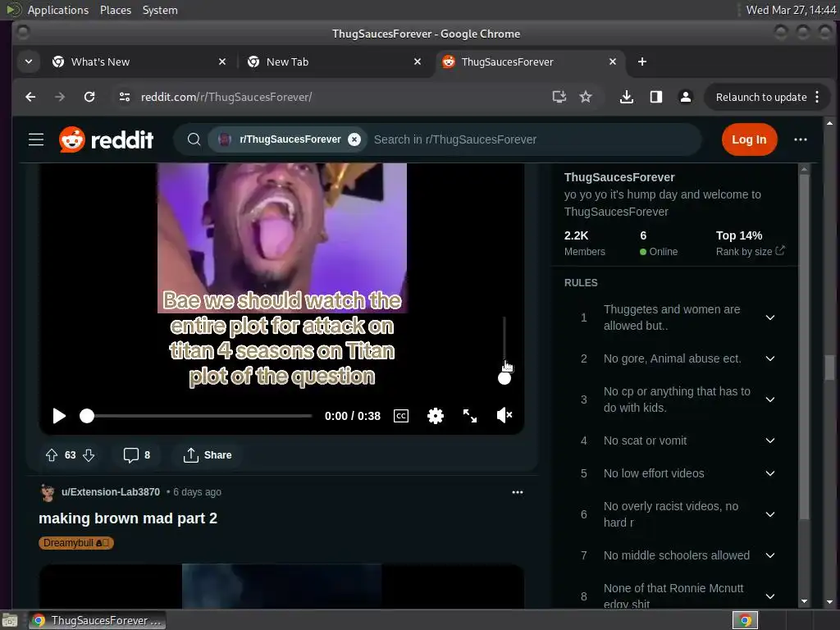The width and height of the screenshot is (840, 630).
Task: Open the tab search dropdown
Action: (x=29, y=62)
